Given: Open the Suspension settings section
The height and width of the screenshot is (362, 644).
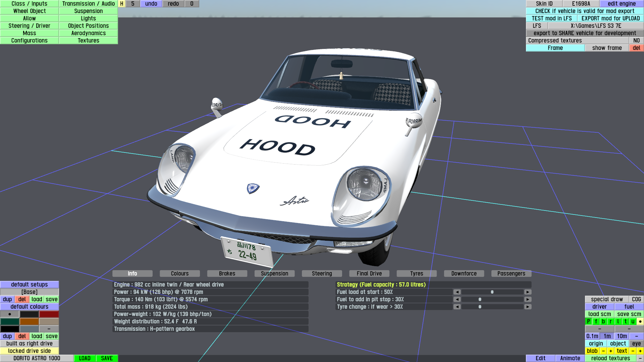Looking at the screenshot, I should tap(88, 11).
